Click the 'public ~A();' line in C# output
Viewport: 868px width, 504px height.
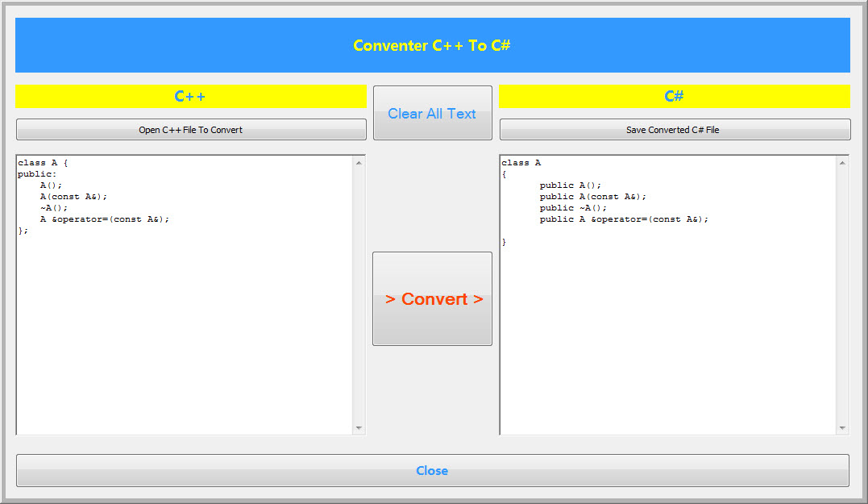[573, 208]
